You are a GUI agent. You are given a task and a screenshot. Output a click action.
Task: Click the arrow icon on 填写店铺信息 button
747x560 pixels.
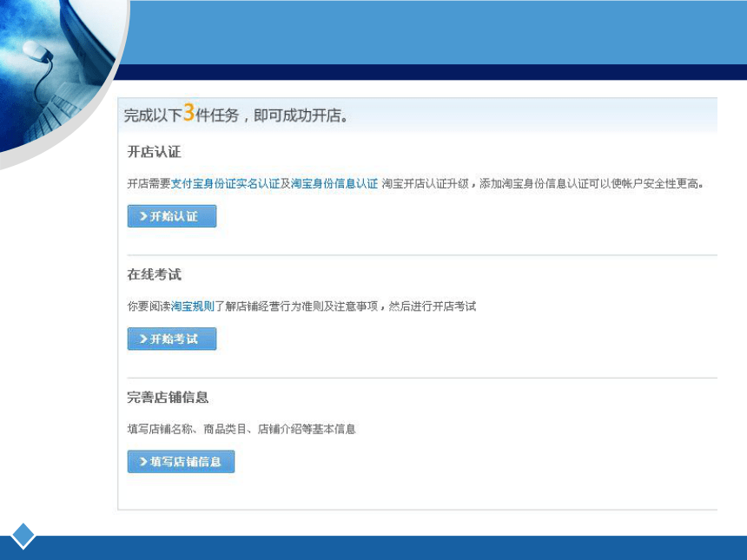(x=143, y=461)
